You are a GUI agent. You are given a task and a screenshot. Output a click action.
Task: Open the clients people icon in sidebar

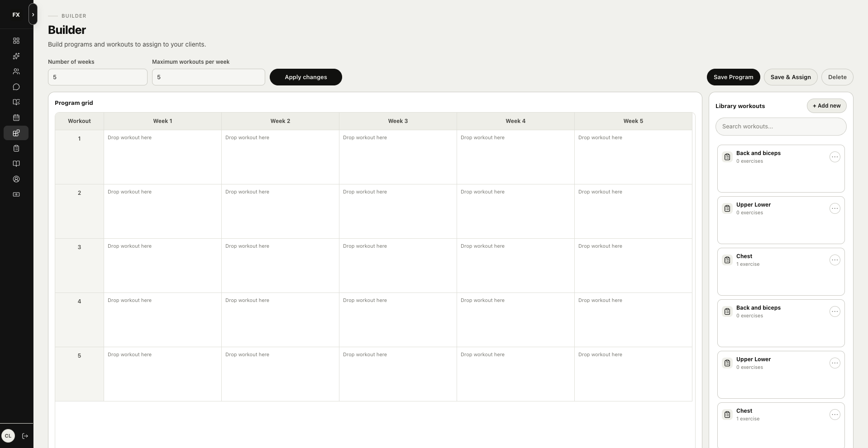[16, 71]
